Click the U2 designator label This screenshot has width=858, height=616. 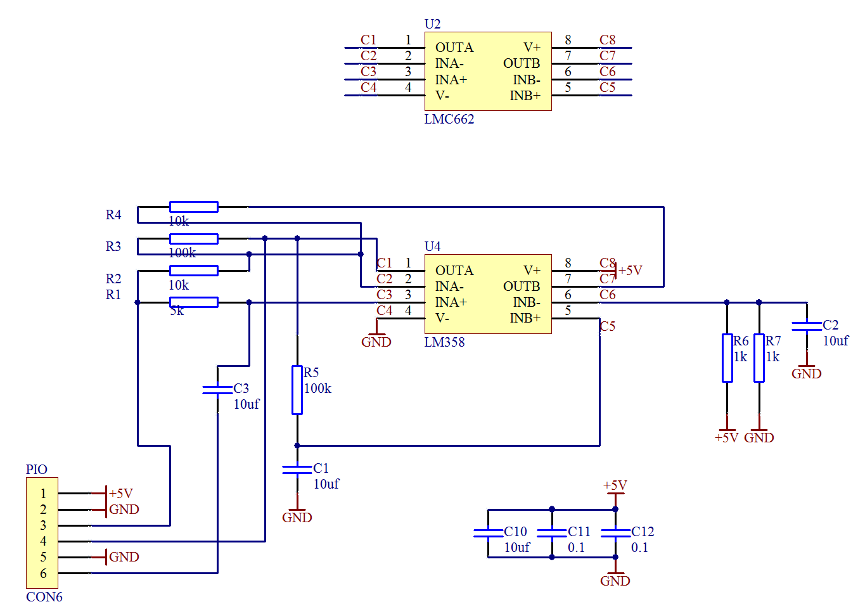point(433,24)
